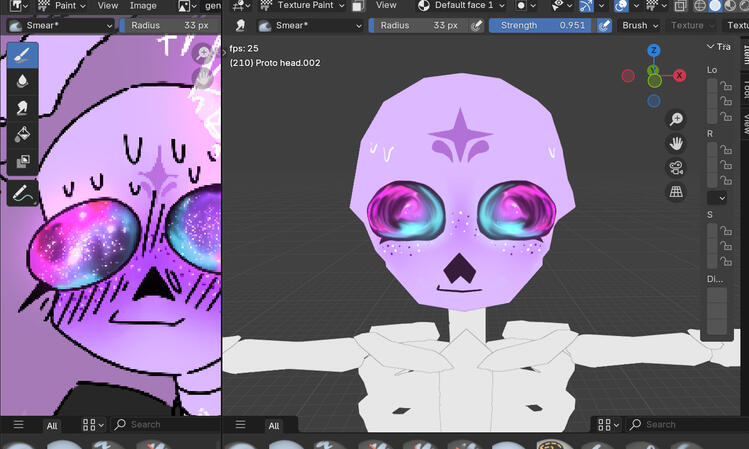
Task: Click the pan hand icon in image editor
Action: click(204, 77)
